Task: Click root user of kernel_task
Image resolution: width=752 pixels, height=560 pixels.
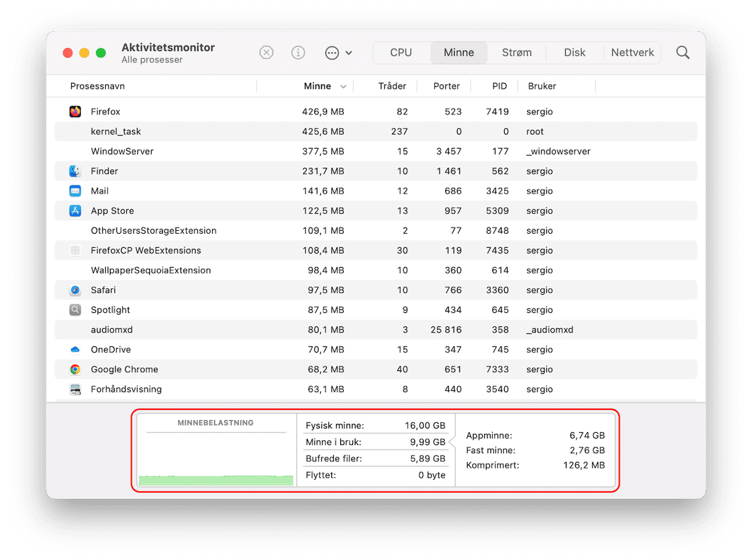Action: coord(535,132)
